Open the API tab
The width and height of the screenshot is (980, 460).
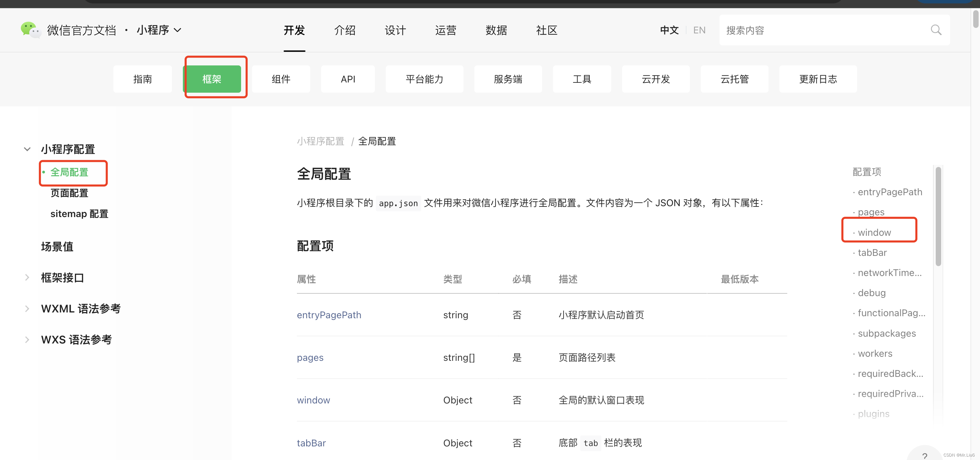[348, 79]
